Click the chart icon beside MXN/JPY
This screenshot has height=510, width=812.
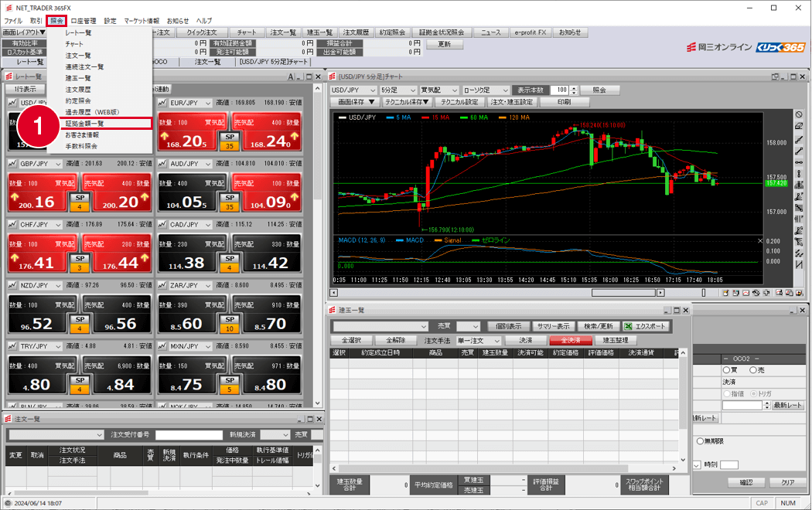pyautogui.click(x=162, y=346)
